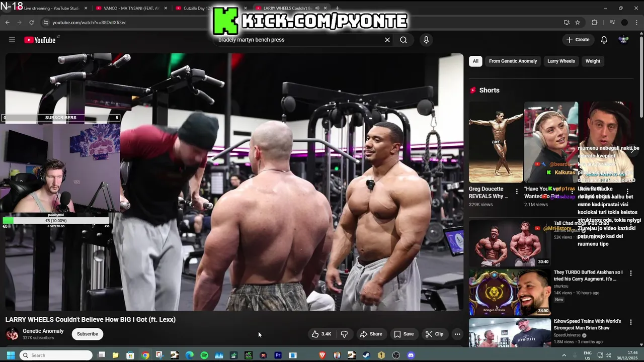This screenshot has width=644, height=362.
Task: Select the Larry Wheels filter chip
Action: click(561, 61)
